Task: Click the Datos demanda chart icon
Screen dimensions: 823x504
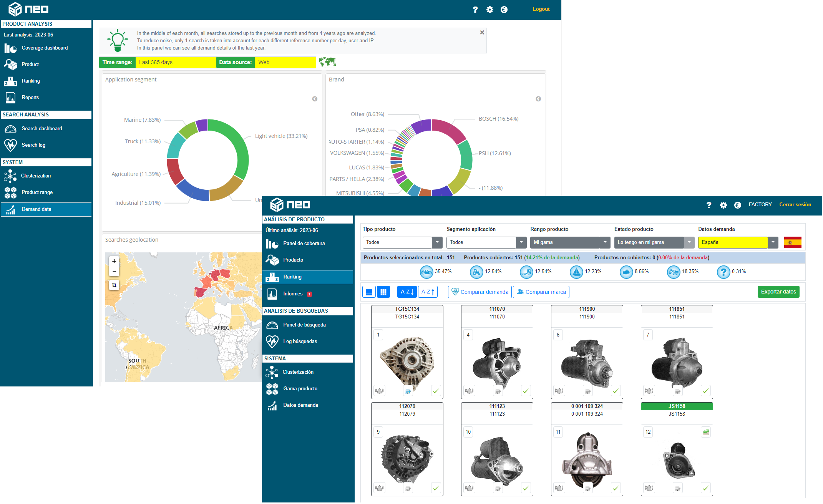Action: [x=272, y=406]
